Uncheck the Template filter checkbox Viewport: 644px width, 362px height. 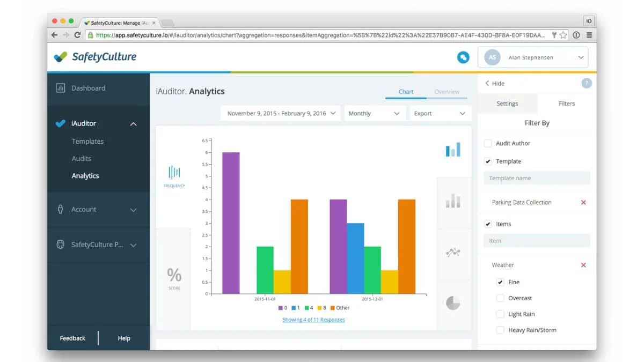[x=488, y=161]
